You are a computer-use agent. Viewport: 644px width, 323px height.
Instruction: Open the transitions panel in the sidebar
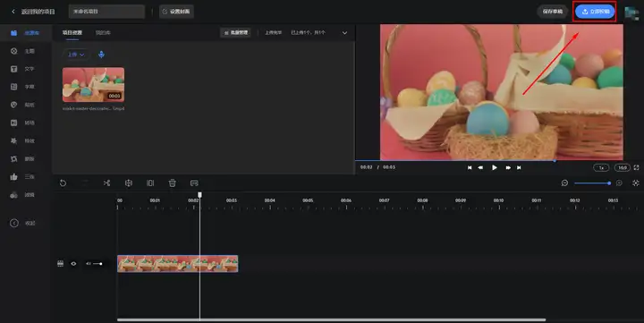(14, 123)
